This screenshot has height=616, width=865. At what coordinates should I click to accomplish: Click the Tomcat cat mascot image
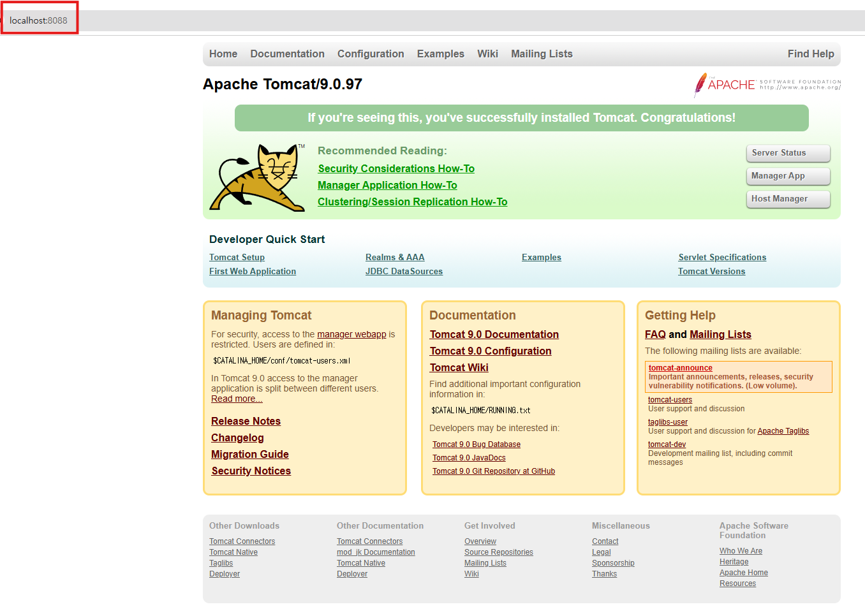pos(257,177)
